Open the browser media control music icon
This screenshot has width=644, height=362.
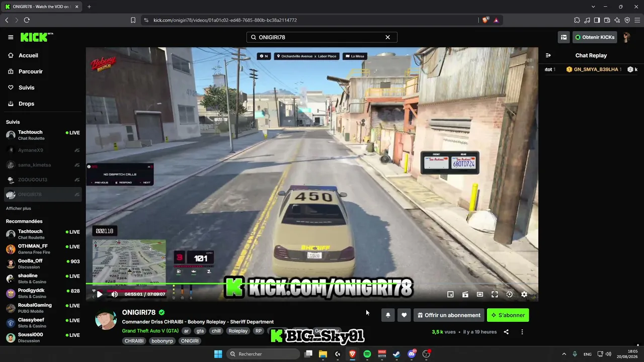point(587,20)
